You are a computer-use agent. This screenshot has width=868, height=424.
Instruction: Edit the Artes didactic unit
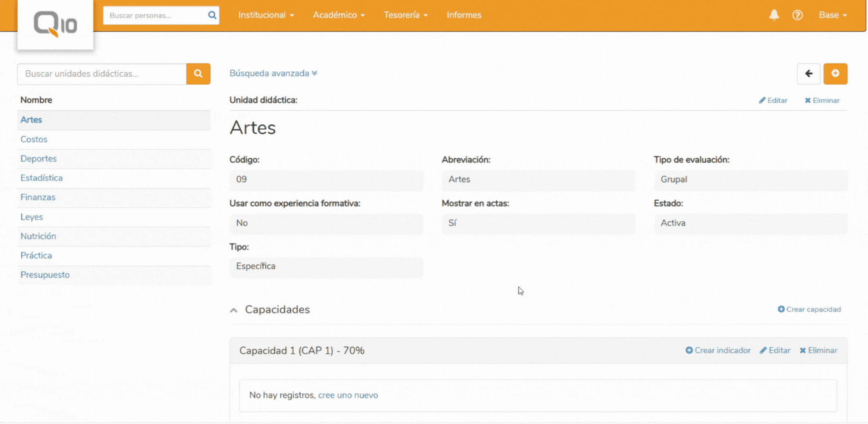pyautogui.click(x=773, y=100)
